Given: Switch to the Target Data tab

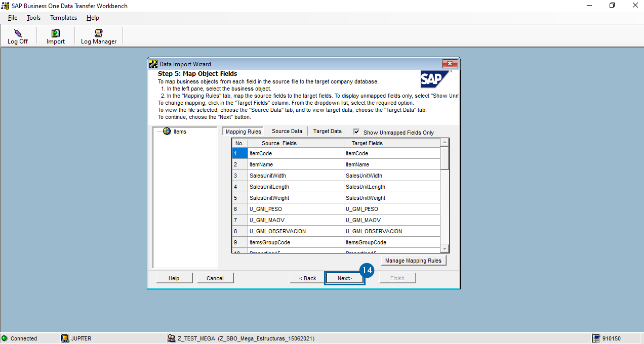Looking at the screenshot, I should click(x=328, y=132).
